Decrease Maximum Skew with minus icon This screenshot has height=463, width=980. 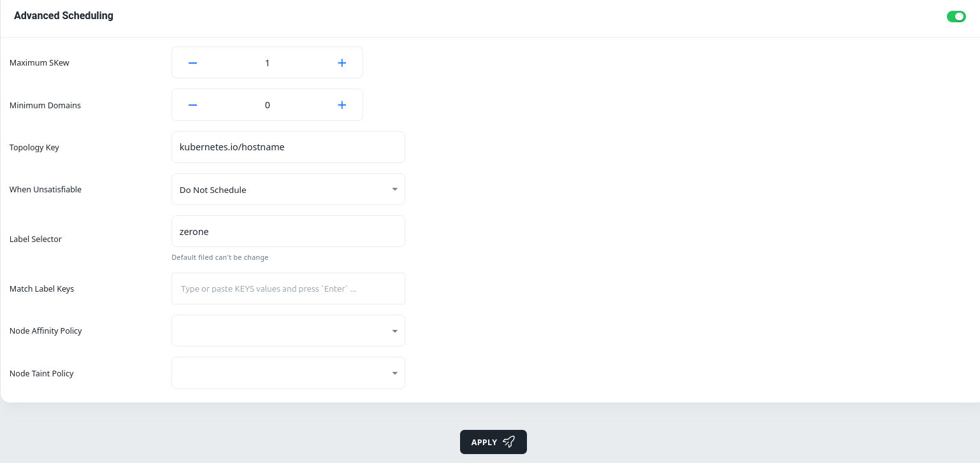(192, 63)
